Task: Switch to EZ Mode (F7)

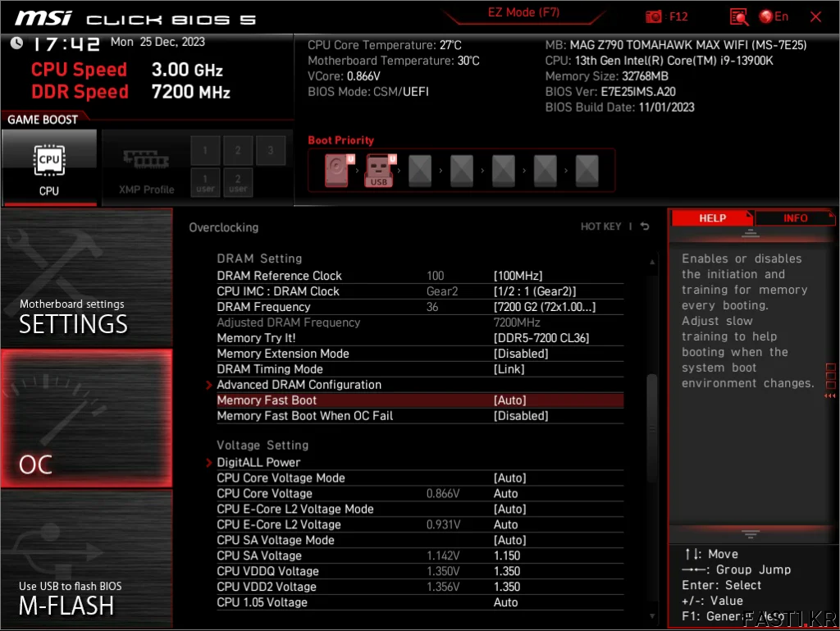Action: coord(523,12)
